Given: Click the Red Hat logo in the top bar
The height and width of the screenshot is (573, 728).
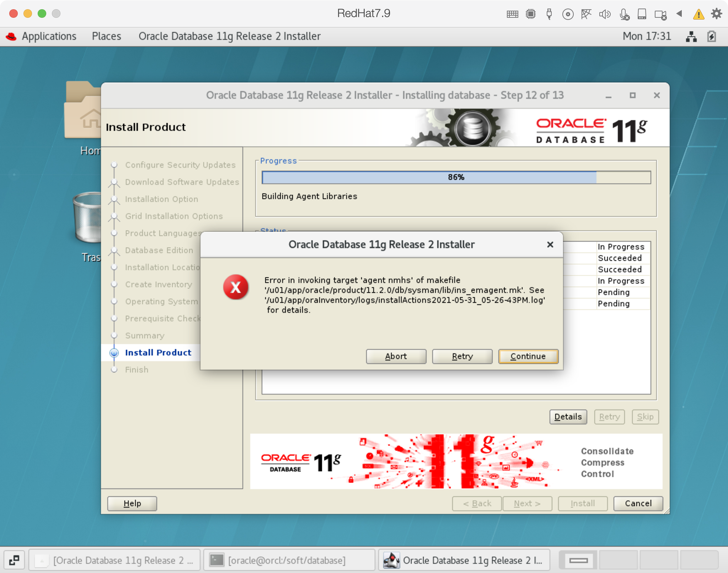Looking at the screenshot, I should click(11, 36).
